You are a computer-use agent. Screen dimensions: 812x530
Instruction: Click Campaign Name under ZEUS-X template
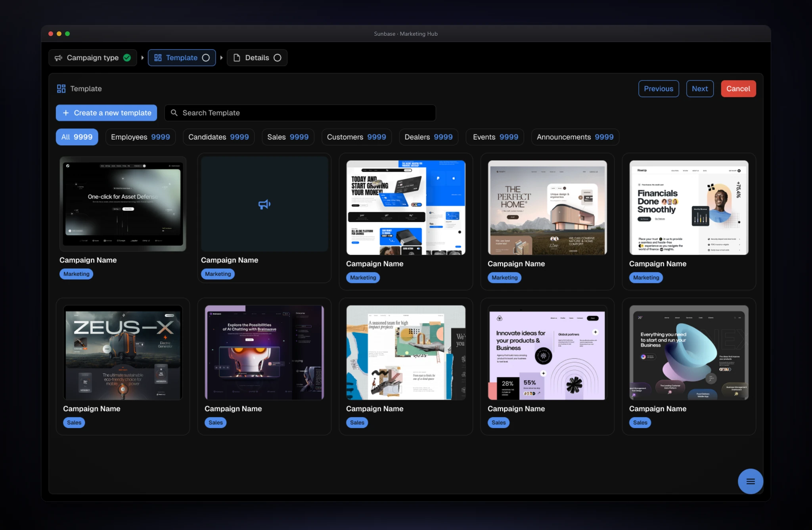tap(92, 409)
